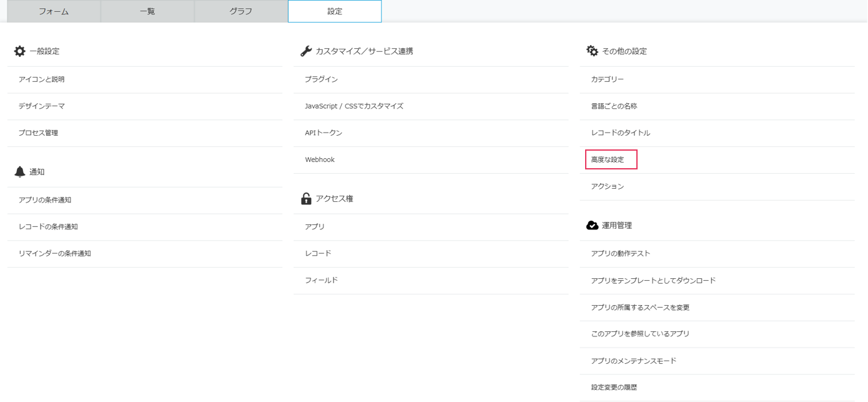Click the gears icon beside その他の設定
Viewport: 868px width, 402px height.
592,51
